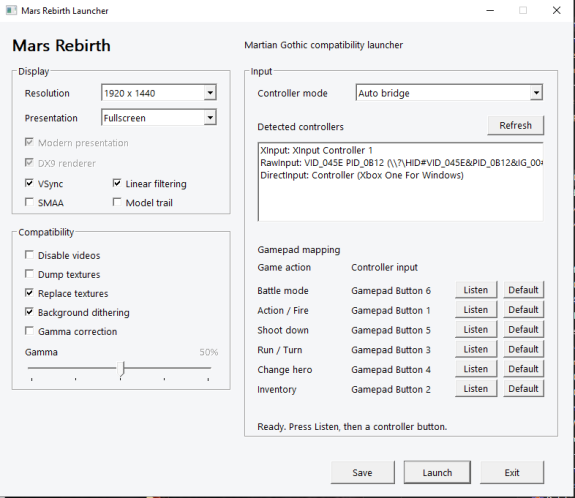
Task: Reset Battle mode to Default
Action: 523,290
